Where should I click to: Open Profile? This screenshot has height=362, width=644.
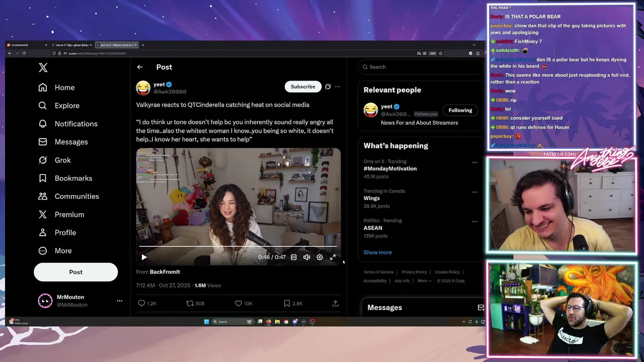pos(57,232)
